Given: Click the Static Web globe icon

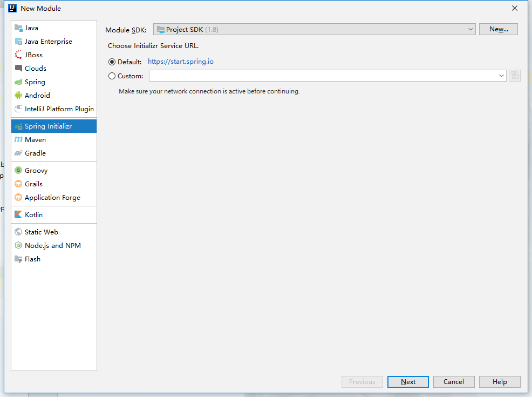Looking at the screenshot, I should (x=18, y=232).
